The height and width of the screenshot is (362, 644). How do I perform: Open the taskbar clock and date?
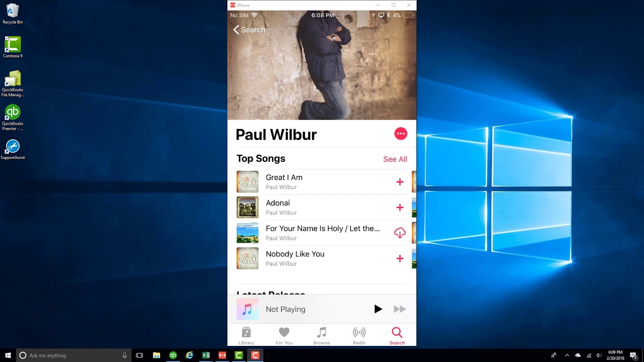tap(615, 355)
